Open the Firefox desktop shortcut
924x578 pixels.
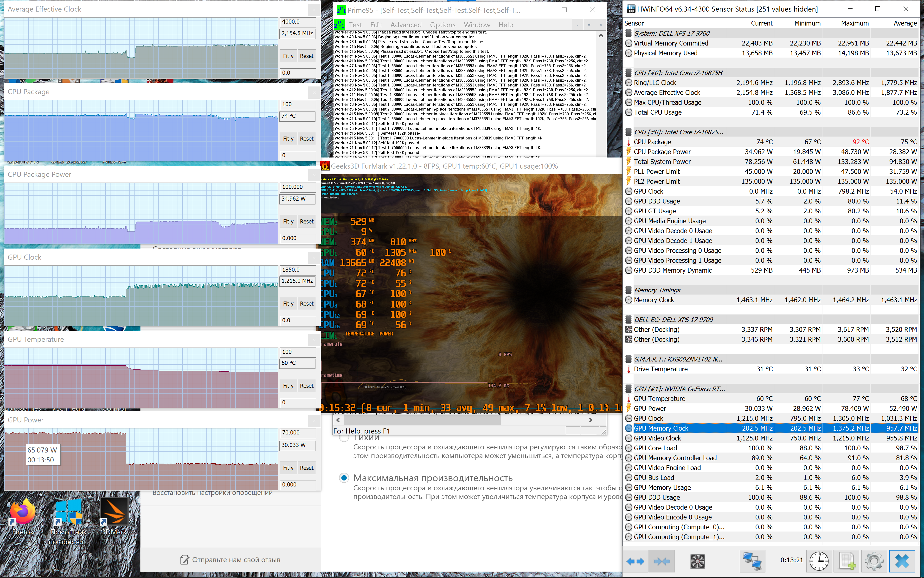[23, 516]
